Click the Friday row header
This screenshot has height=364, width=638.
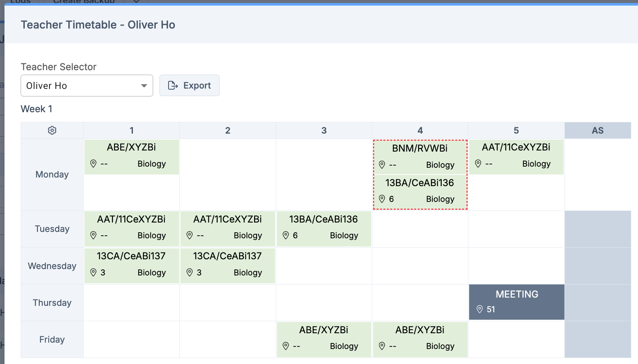[x=52, y=340]
